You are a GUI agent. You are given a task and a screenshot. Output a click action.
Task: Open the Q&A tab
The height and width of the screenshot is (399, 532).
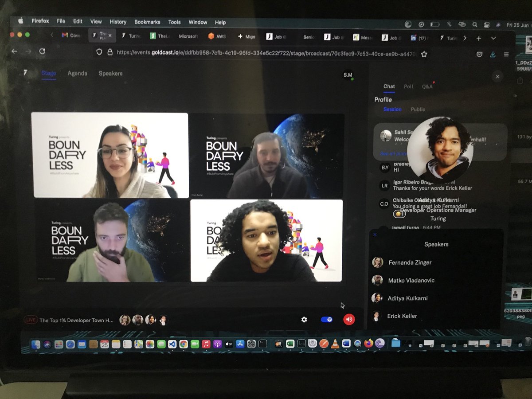point(427,86)
